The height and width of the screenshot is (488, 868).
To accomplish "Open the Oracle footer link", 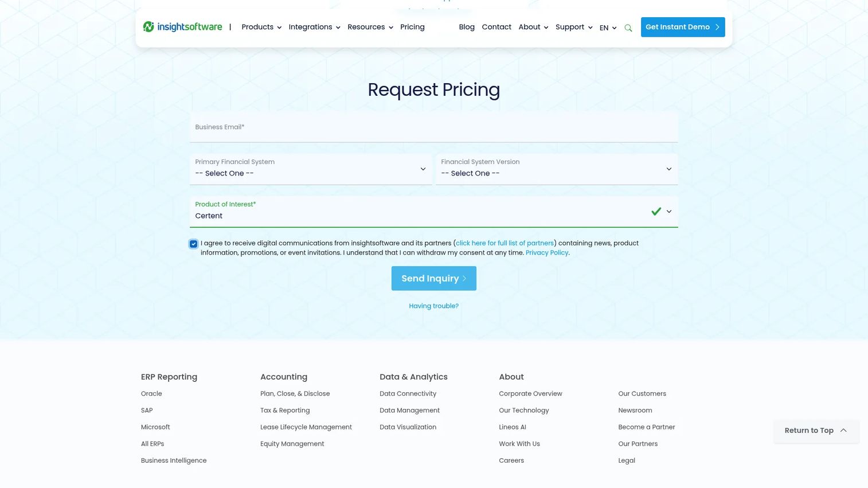I will pyautogui.click(x=151, y=393).
